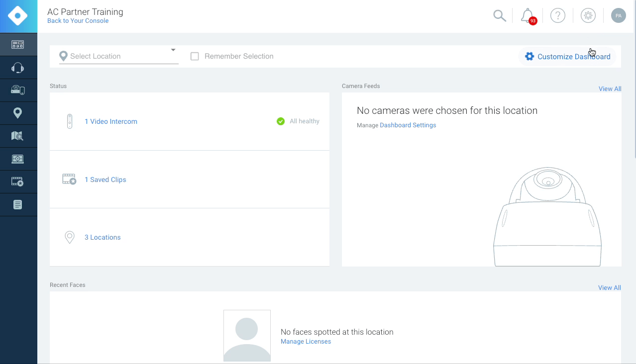The height and width of the screenshot is (364, 636).
Task: Enable the Remember Selection checkbox
Action: 195,56
